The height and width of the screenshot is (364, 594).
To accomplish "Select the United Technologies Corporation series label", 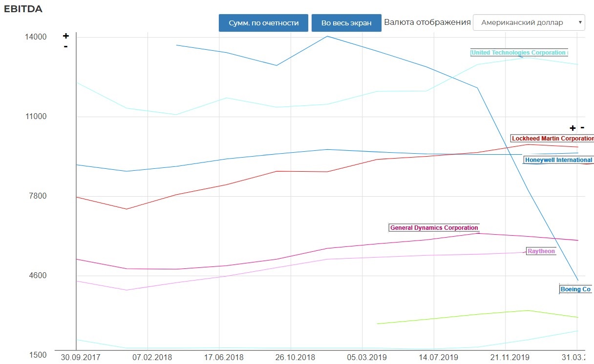I will [x=519, y=53].
